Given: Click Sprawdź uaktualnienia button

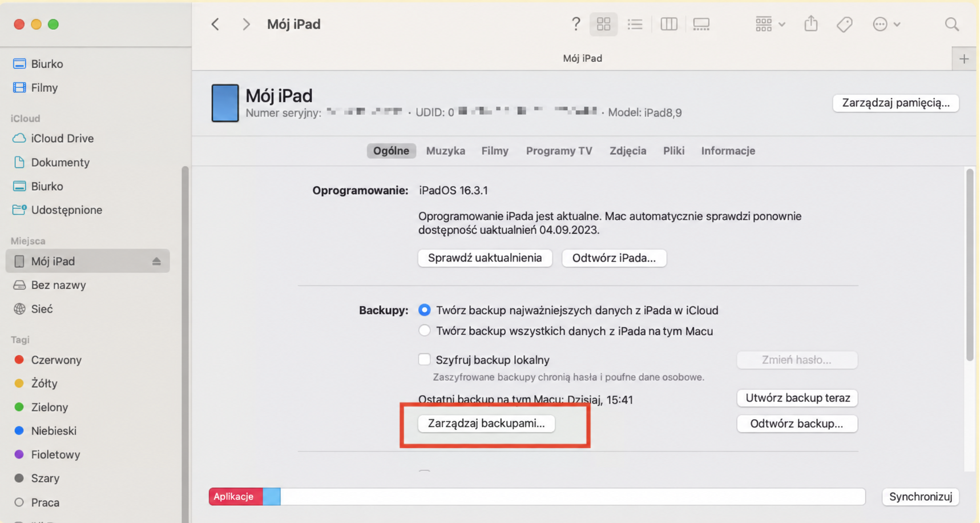Looking at the screenshot, I should [485, 258].
